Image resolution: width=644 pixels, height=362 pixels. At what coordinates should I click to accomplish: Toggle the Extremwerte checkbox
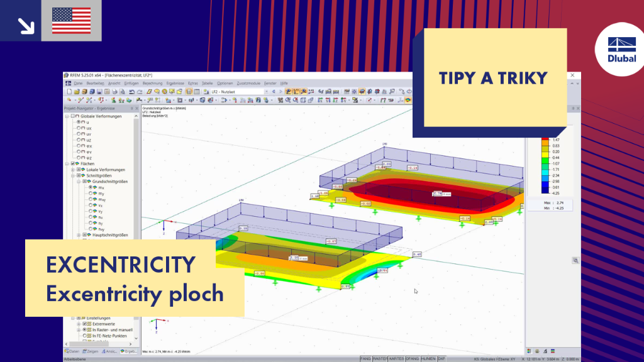tap(85, 324)
